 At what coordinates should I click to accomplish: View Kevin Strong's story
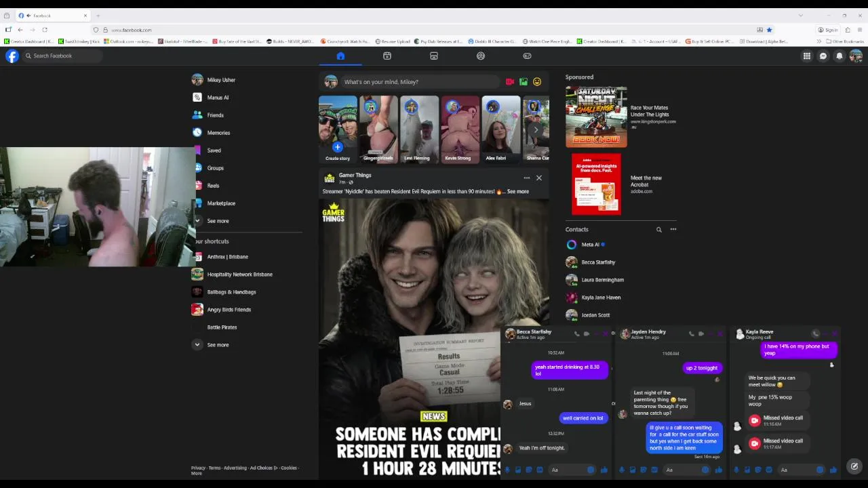460,129
